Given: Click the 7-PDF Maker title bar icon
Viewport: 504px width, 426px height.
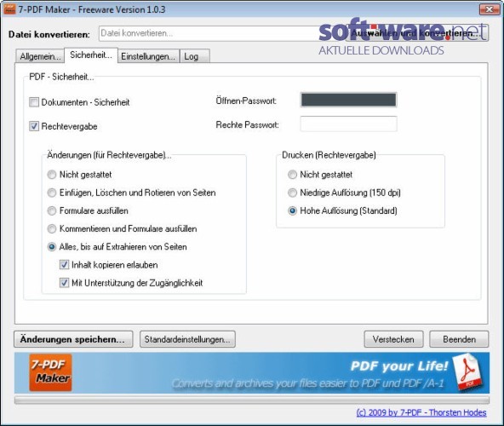Looking at the screenshot, I should 9,9.
